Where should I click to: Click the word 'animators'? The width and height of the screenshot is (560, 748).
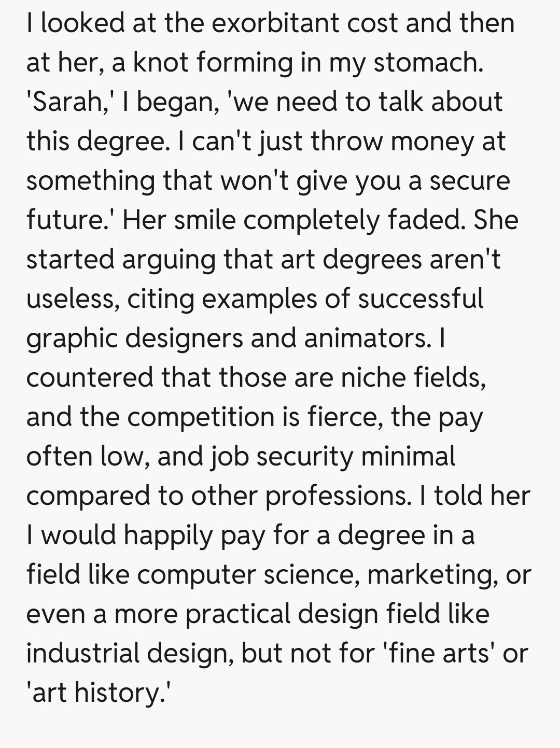pos(367,338)
